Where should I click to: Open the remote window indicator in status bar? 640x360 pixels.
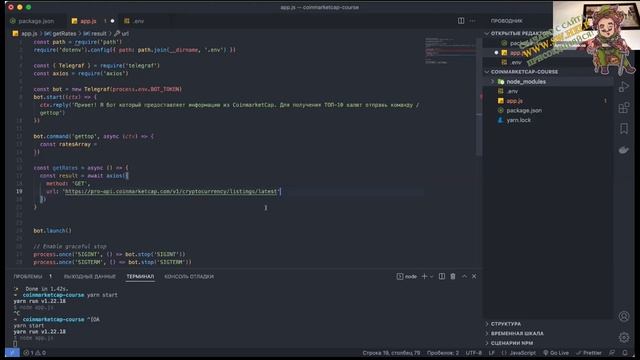(12, 353)
